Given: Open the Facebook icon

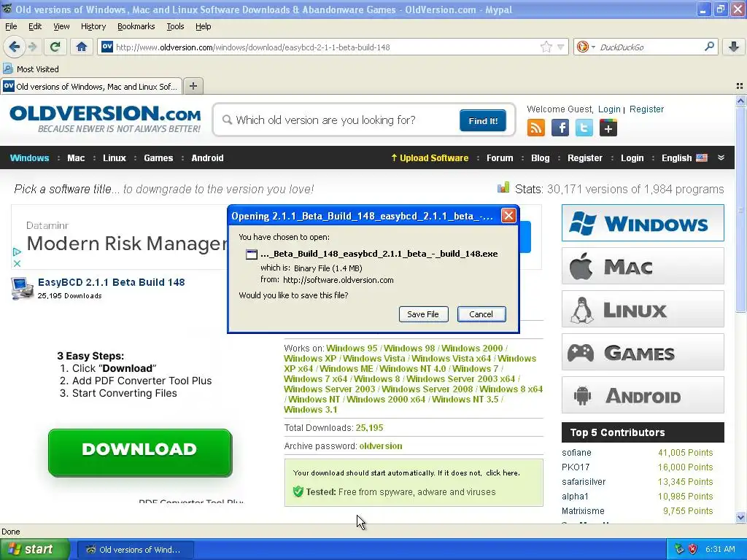Looking at the screenshot, I should pyautogui.click(x=560, y=128).
